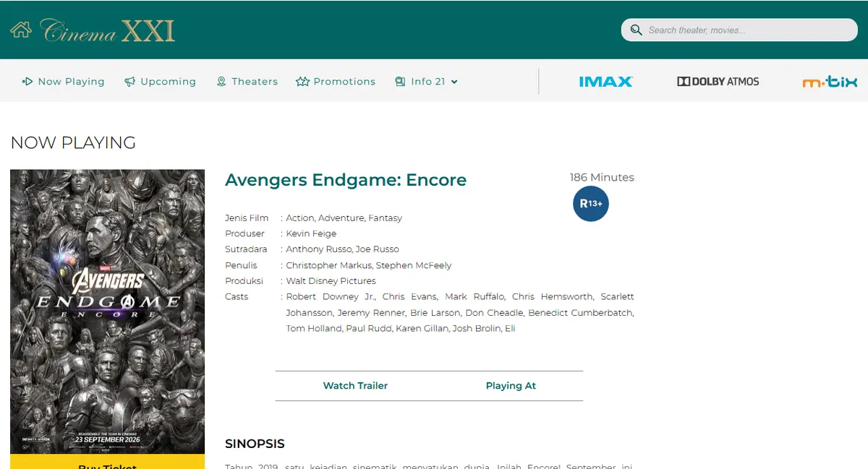
Task: Click the Upcoming megaphone icon
Action: [130, 82]
